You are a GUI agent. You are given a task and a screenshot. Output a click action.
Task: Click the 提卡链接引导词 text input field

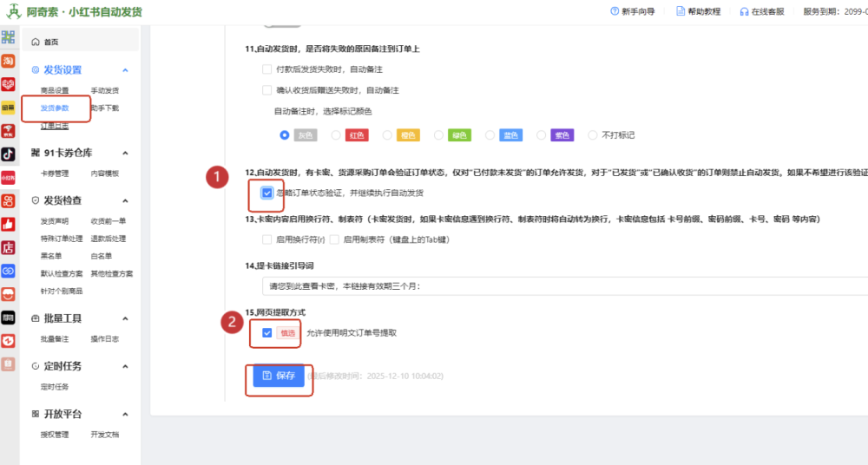click(x=565, y=286)
